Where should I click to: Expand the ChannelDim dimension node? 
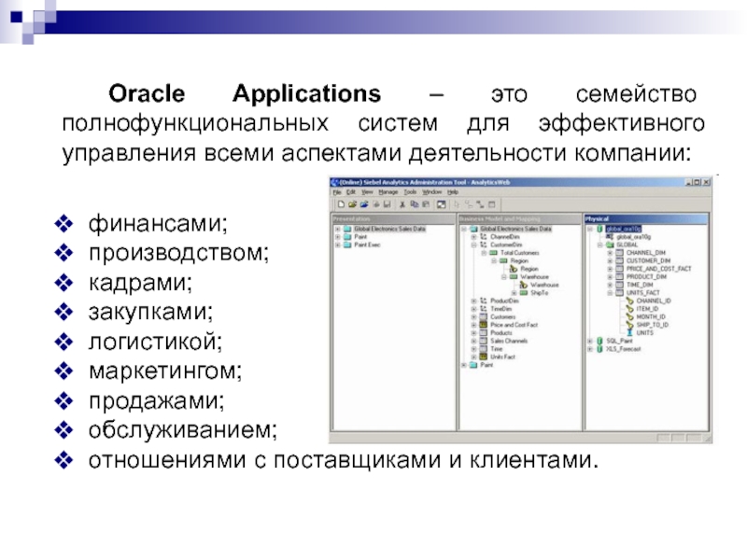pyautogui.click(x=473, y=237)
